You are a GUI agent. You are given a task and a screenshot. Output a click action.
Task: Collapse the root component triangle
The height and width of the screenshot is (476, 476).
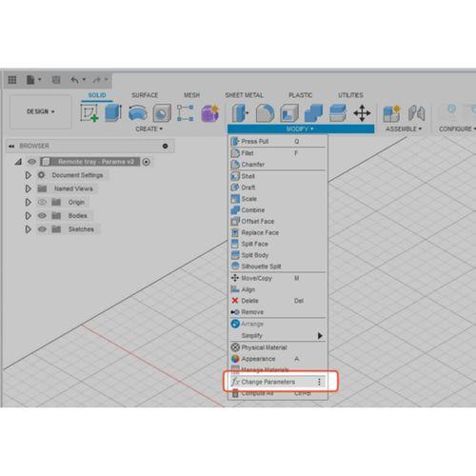click(x=18, y=162)
